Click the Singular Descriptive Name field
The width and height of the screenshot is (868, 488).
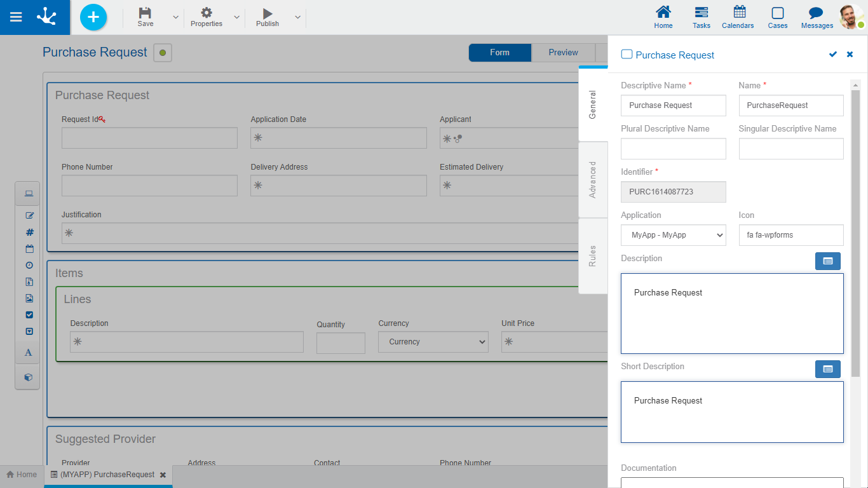[791, 149]
